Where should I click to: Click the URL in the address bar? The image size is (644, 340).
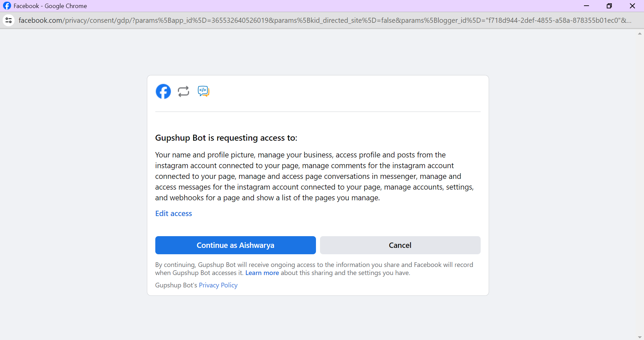tap(325, 20)
